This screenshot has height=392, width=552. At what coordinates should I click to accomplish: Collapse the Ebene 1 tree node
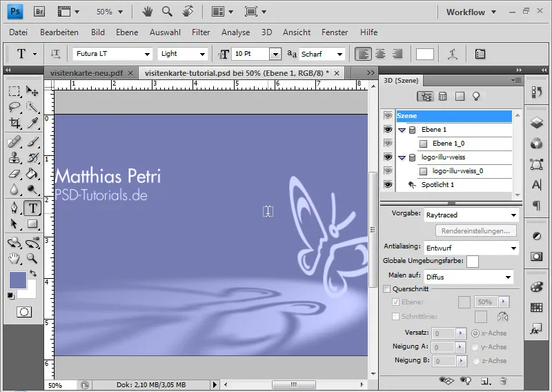[x=402, y=130]
